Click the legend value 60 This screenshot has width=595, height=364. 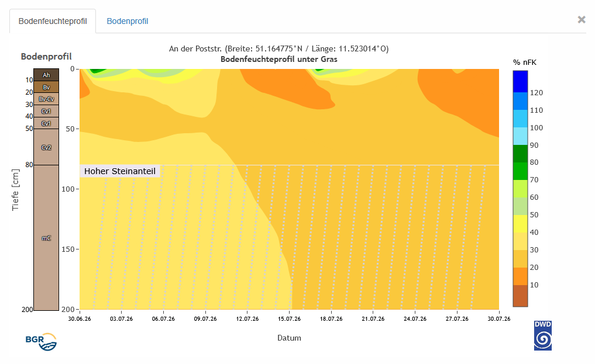point(534,197)
